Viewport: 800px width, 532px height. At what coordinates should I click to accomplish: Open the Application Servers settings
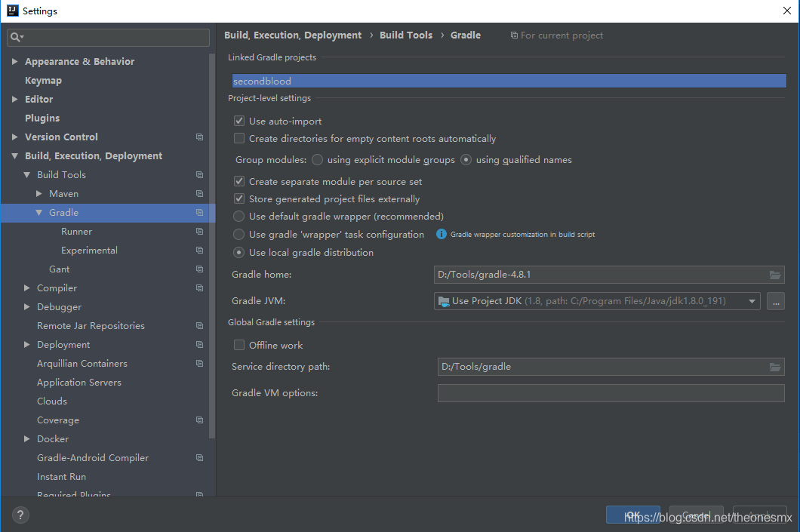tap(79, 383)
